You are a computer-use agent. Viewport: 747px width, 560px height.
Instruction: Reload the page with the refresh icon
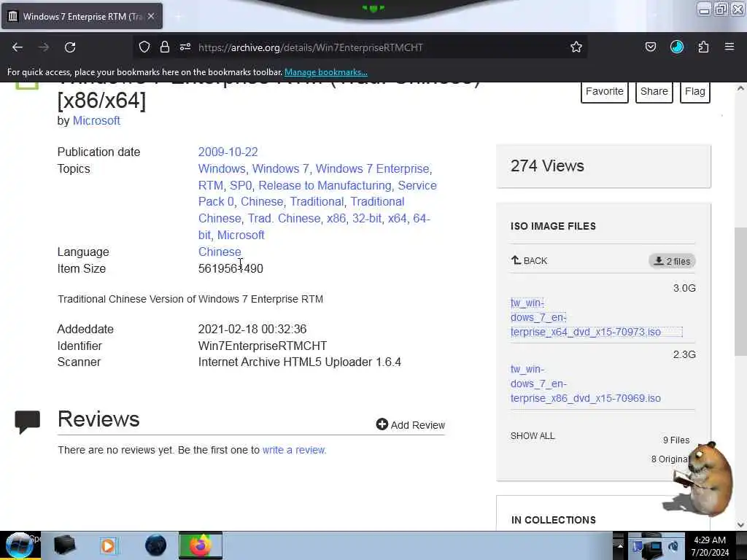70,47
